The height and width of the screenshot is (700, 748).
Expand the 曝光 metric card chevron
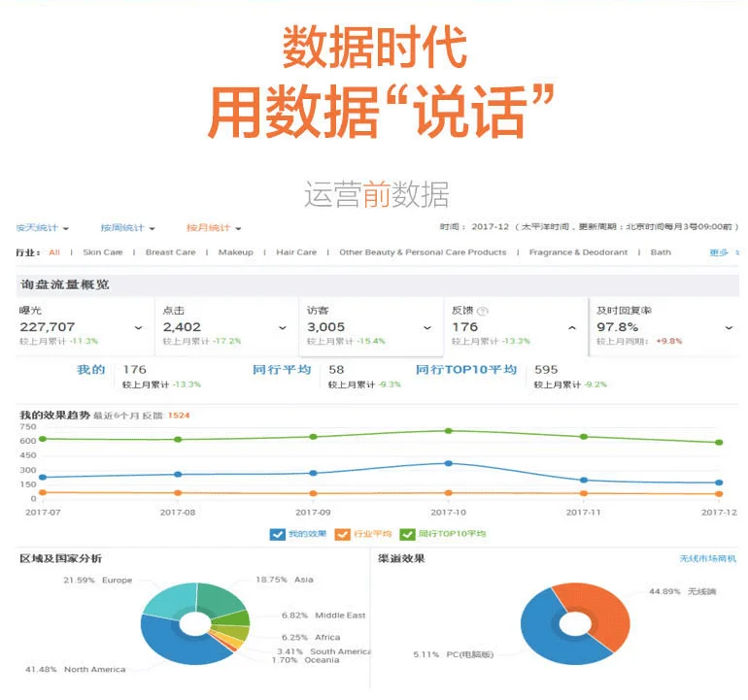pos(138,328)
